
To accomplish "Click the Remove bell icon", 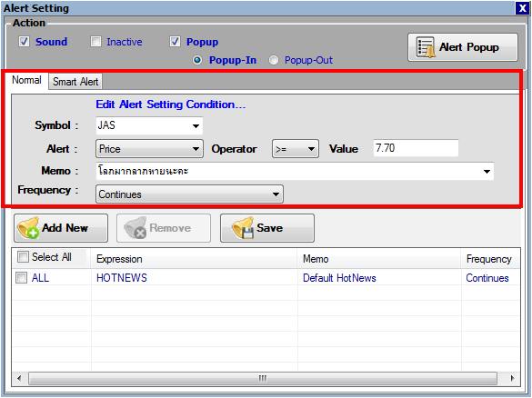I will click(x=135, y=228).
